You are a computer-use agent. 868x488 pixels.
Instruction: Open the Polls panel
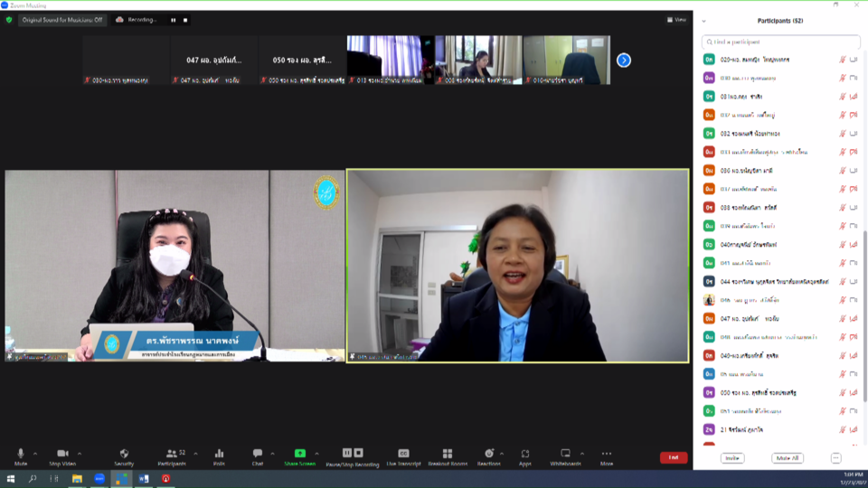pos(219,454)
